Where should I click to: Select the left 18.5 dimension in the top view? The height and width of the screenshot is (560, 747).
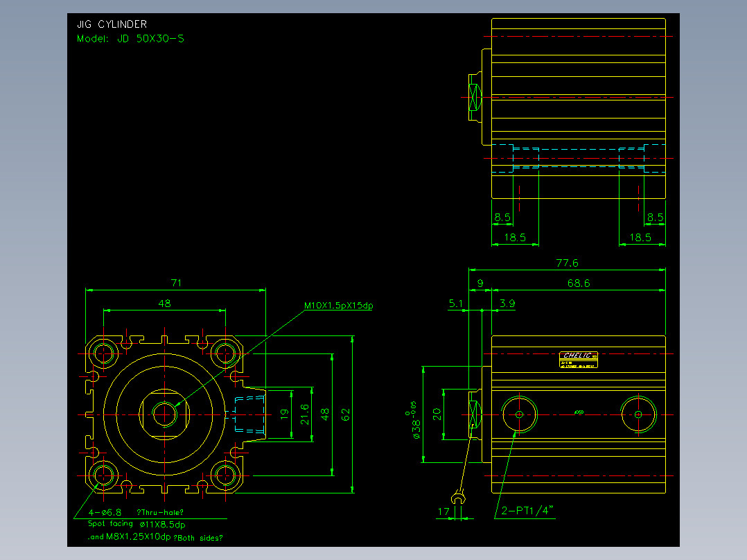pos(515,237)
